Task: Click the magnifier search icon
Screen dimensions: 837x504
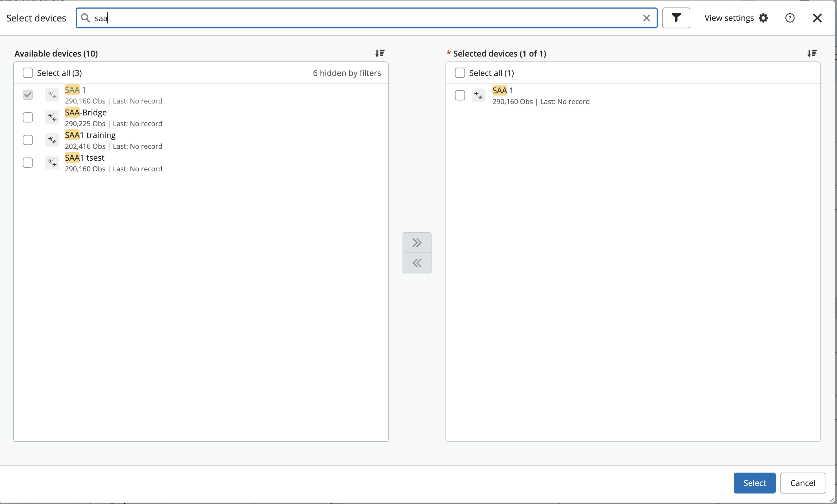Action: tap(85, 18)
